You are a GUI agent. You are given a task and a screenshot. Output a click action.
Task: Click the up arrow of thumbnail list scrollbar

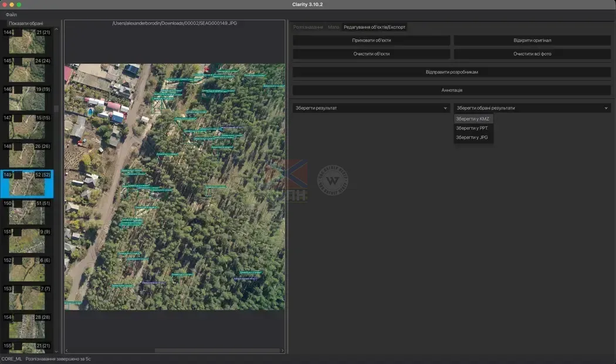(x=56, y=29)
